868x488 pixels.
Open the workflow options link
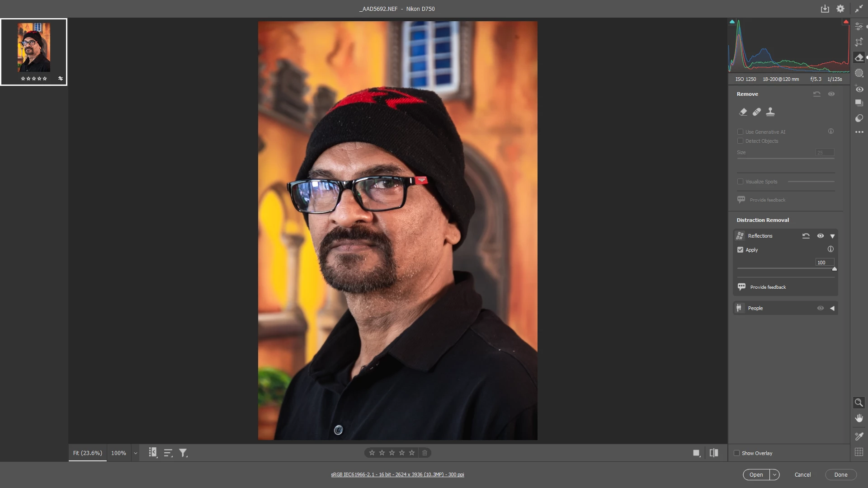(397, 474)
